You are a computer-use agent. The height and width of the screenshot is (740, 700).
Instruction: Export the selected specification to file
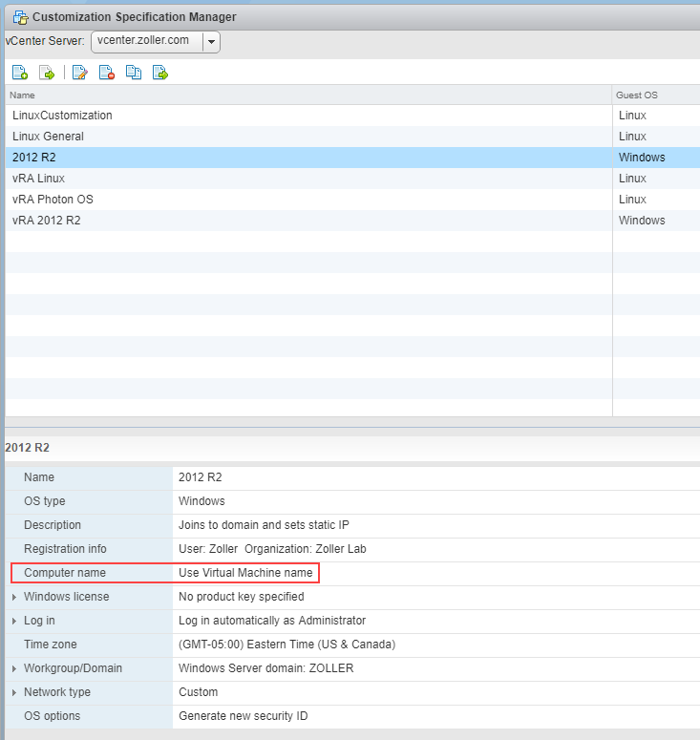160,73
